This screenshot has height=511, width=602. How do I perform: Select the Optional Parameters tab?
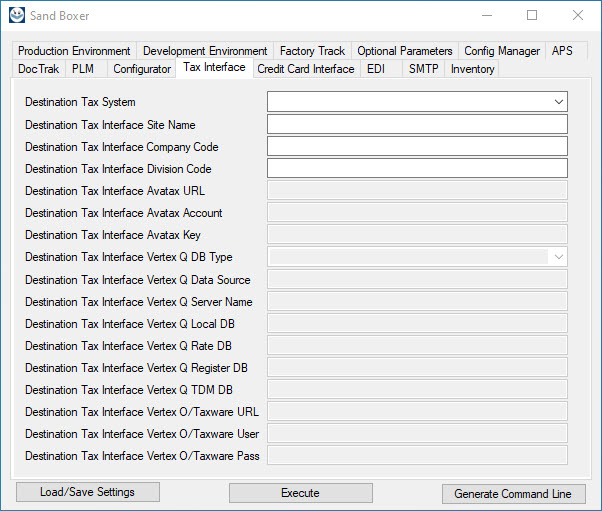405,51
